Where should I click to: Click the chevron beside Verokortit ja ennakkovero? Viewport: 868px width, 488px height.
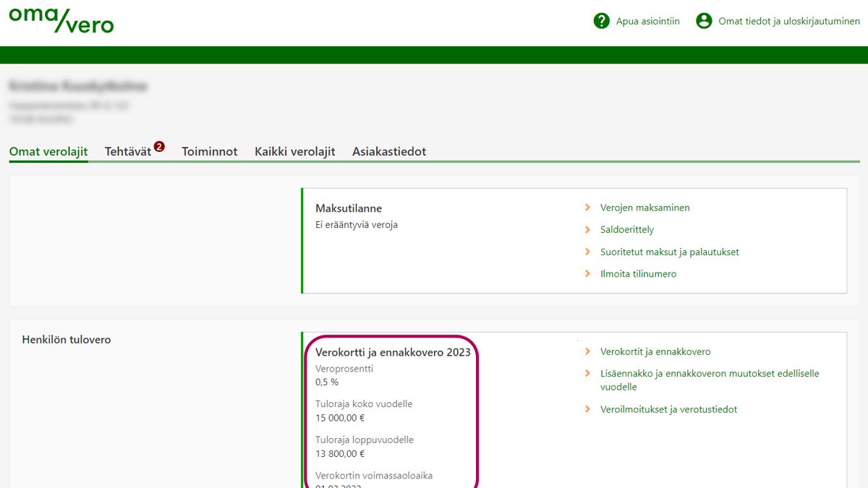pos(588,352)
